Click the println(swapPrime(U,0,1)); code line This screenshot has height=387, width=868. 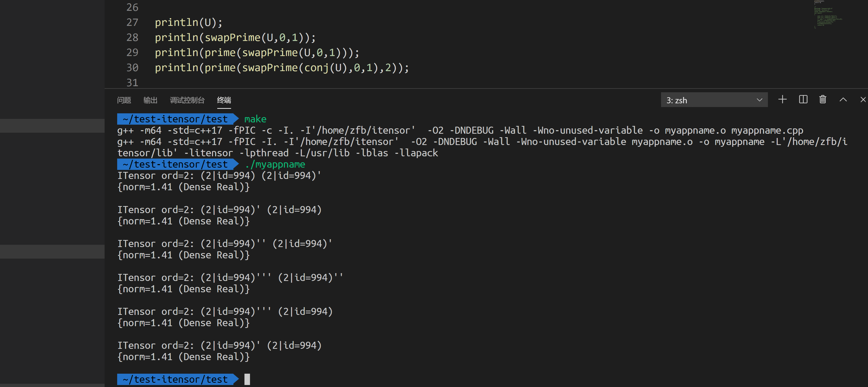(x=235, y=37)
